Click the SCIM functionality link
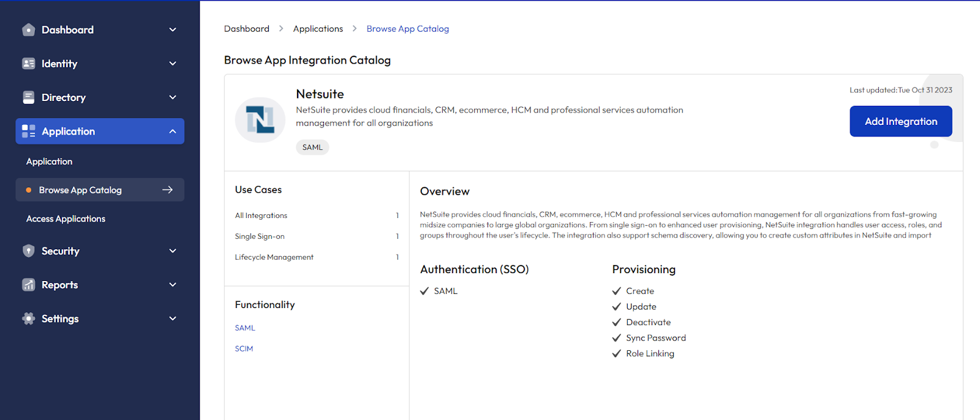Image resolution: width=980 pixels, height=420 pixels. coord(244,349)
